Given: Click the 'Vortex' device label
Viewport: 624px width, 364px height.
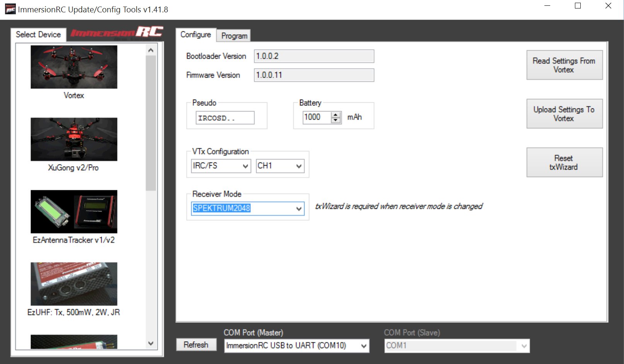Looking at the screenshot, I should pos(74,95).
